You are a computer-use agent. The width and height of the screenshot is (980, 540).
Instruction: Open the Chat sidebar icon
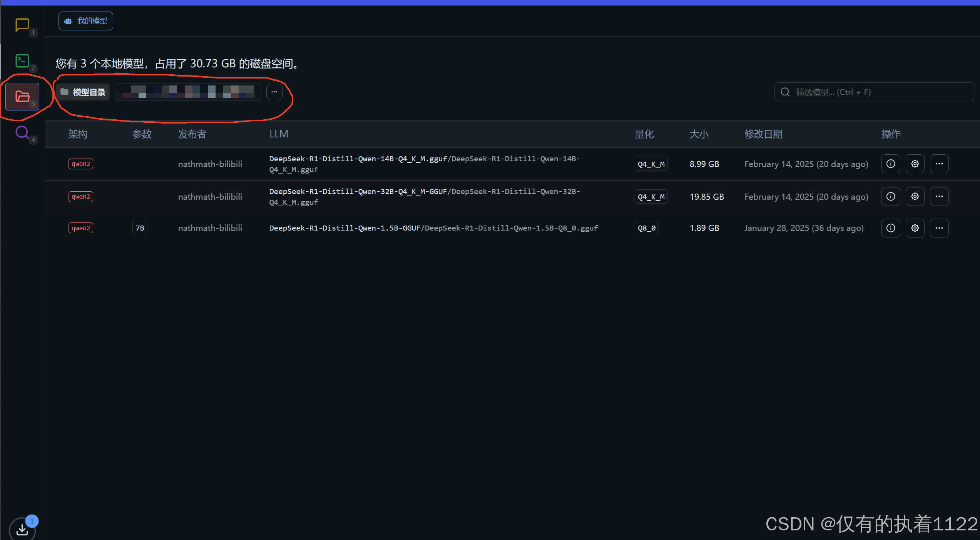22,25
